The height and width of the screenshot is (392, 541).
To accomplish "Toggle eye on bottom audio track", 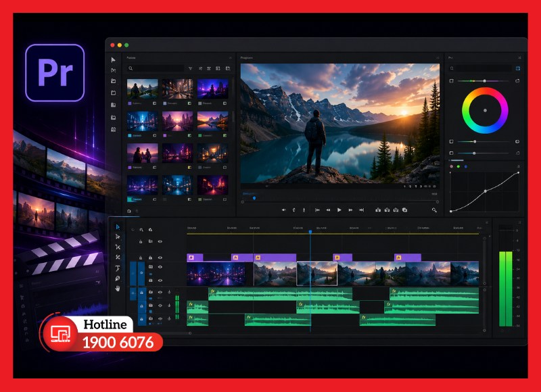I will click(x=160, y=319).
